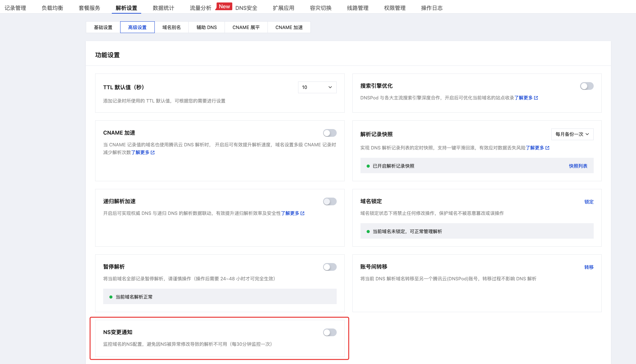Expand the 每月备份一次 snapshot frequency dropdown
636x364 pixels.
[572, 134]
